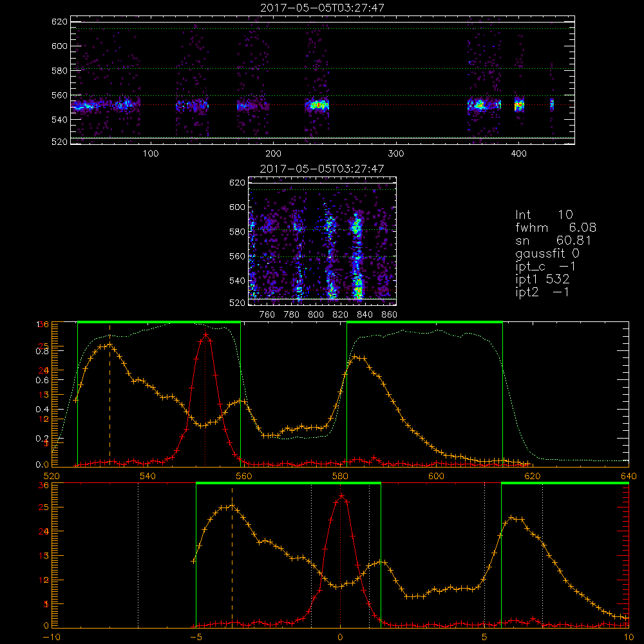Click the 0.4 y-axis label of upper profile plot

(x=42, y=410)
